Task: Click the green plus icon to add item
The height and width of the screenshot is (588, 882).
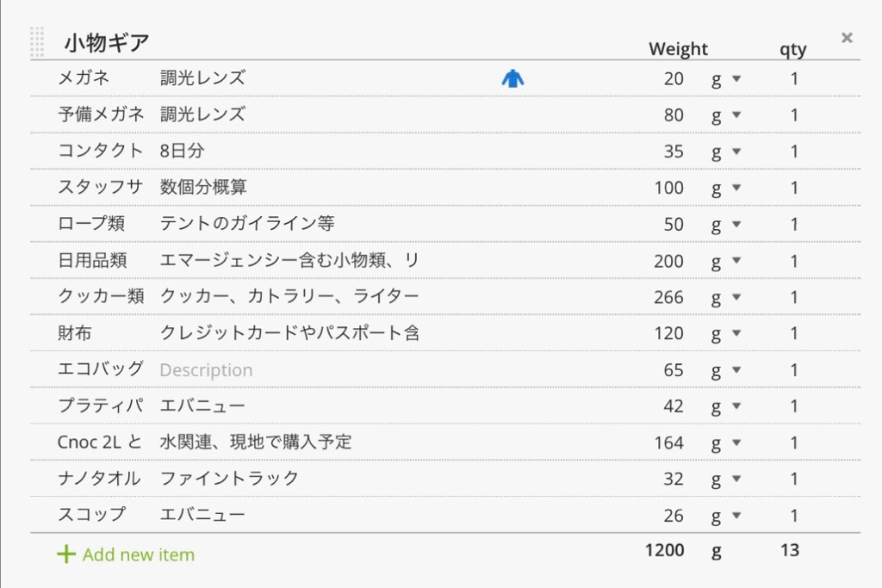Action: [66, 554]
